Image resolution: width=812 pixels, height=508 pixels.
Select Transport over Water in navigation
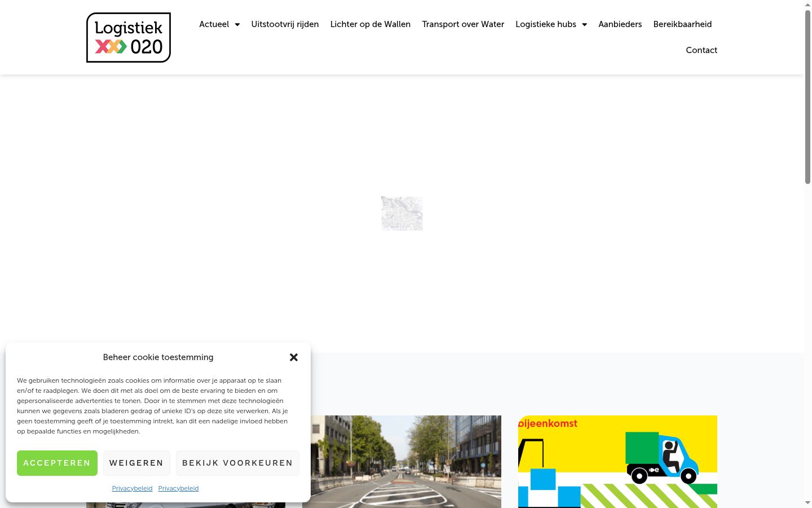[x=463, y=24]
